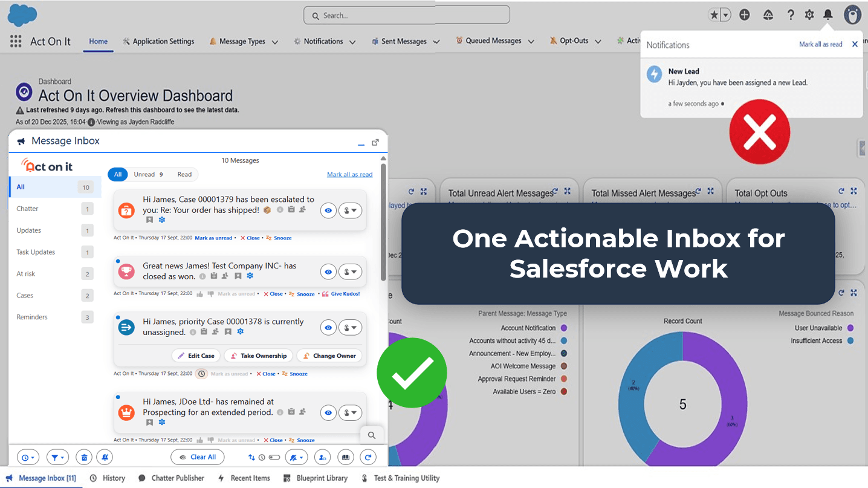Click the thumbs up icon under Test Company message
Image resolution: width=868 pixels, height=488 pixels.
pyautogui.click(x=199, y=294)
